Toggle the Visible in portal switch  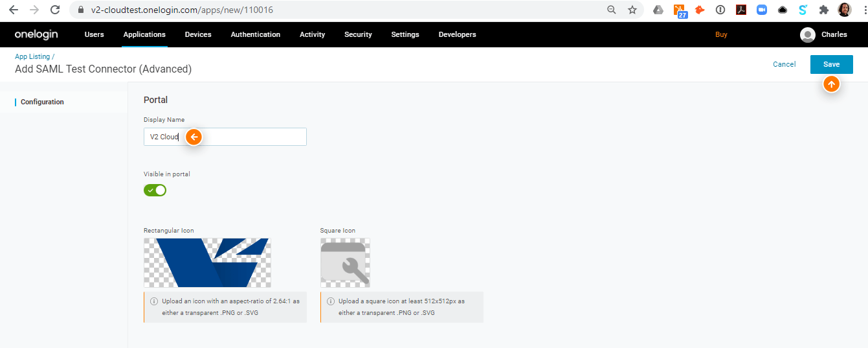pyautogui.click(x=155, y=190)
